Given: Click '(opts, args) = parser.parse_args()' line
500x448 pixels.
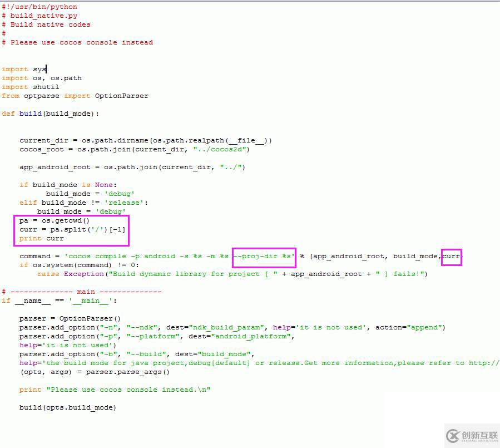Looking at the screenshot, I should 95,372.
